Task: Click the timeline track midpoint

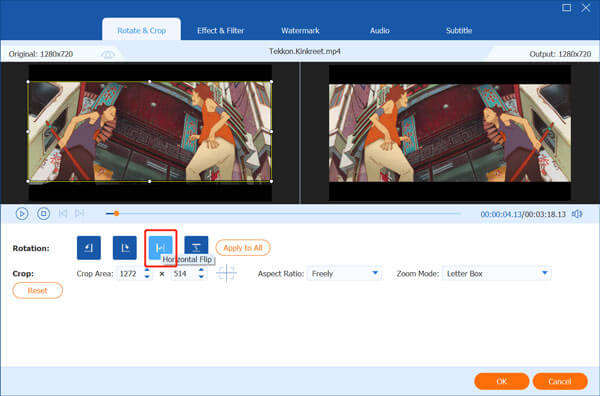Action: 283,213
